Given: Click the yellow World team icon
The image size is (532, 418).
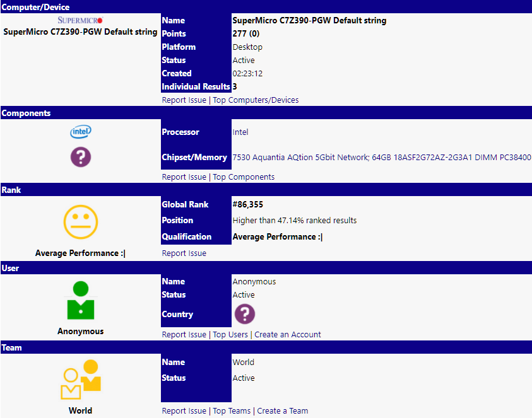Looking at the screenshot, I should click(81, 380).
